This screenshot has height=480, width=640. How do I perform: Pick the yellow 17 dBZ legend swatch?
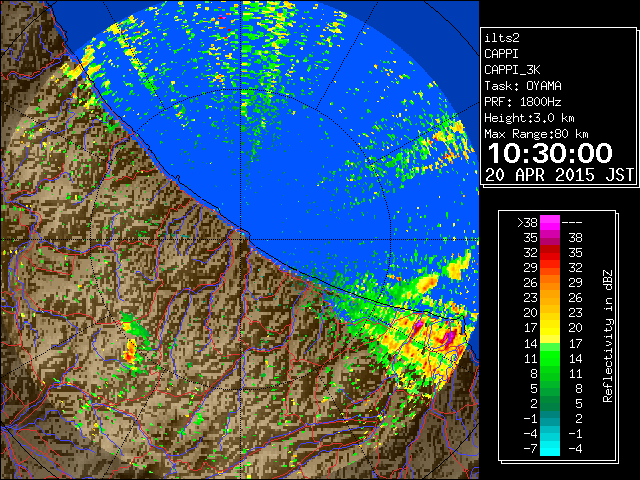(x=550, y=328)
